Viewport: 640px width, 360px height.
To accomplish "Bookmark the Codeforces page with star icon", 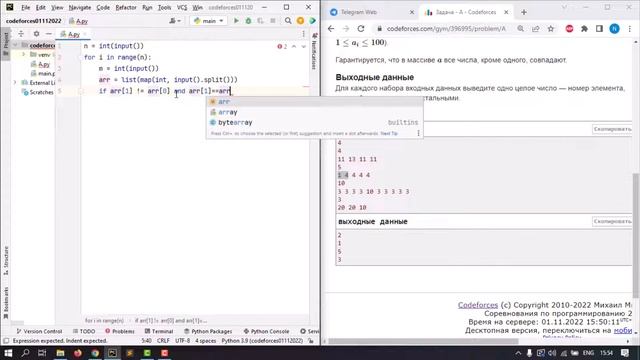I will [551, 29].
